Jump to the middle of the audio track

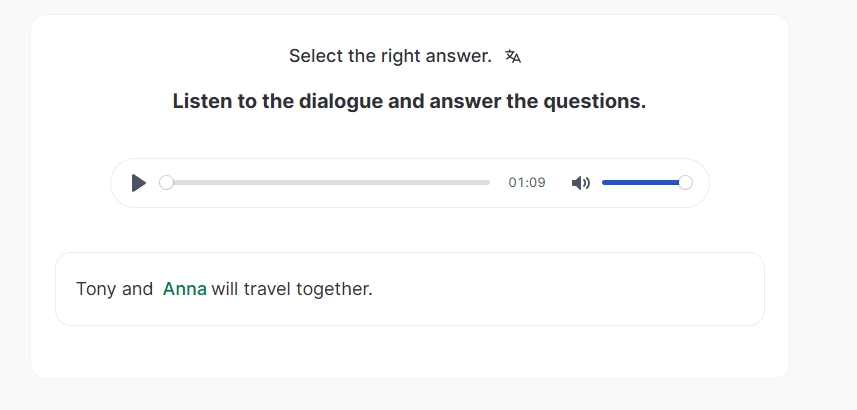[x=328, y=183]
